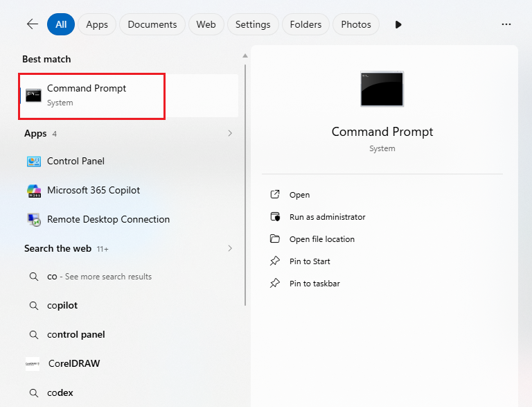Click search icon beside codex suggestion

[33, 392]
